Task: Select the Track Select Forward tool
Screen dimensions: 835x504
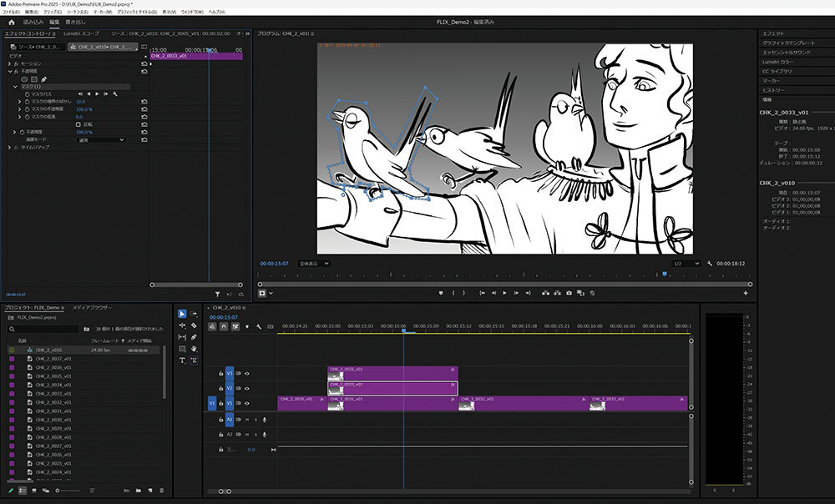Action: [194, 314]
